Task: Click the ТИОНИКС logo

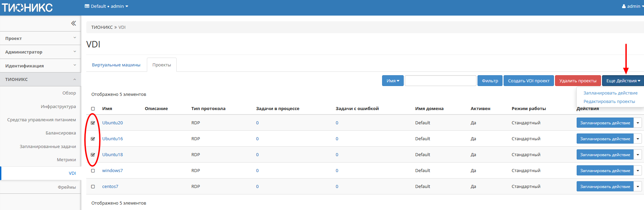Action: tap(27, 7)
